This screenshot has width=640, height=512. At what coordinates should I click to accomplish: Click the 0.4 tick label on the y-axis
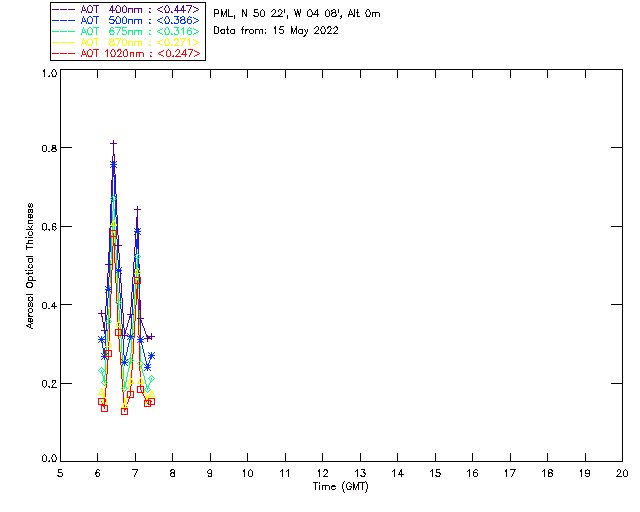coord(49,305)
